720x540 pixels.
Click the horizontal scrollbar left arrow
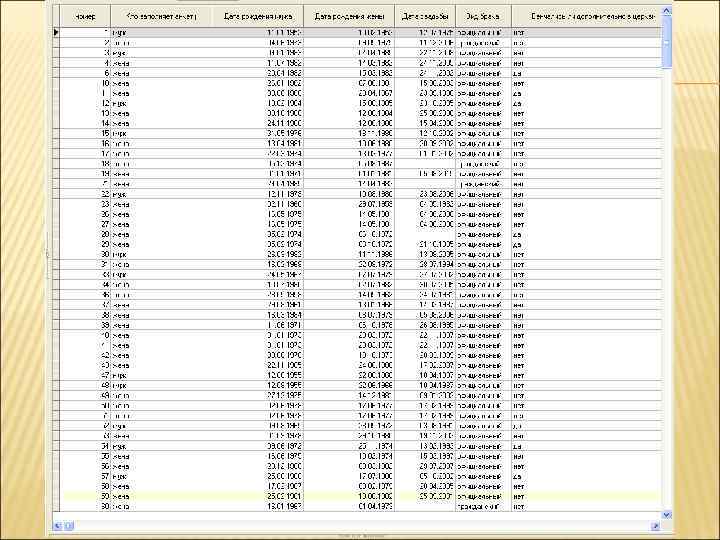pos(58,526)
